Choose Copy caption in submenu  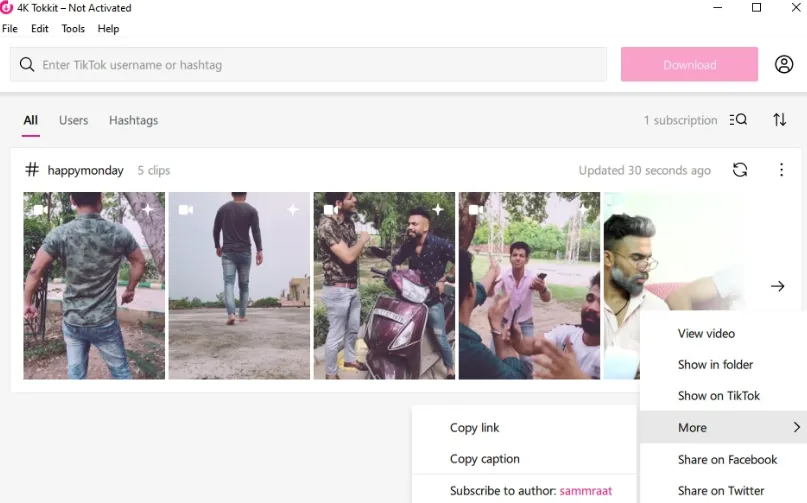click(x=524, y=458)
